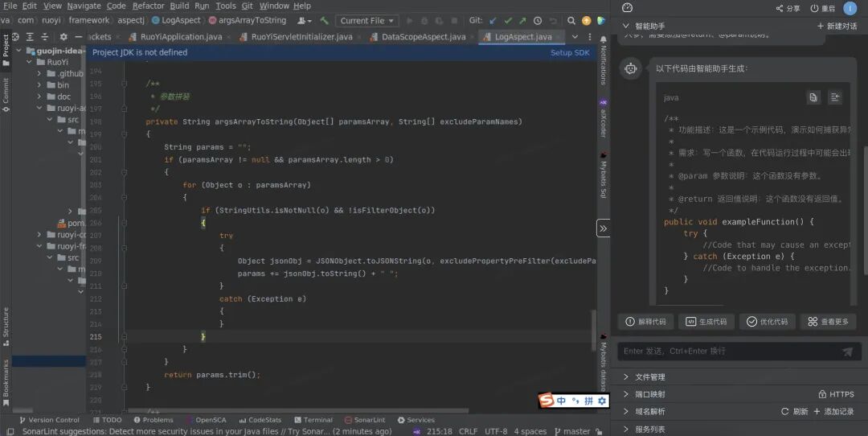Viewport: 868px width, 436px height.
Task: Open project tree settings gear icon
Action: [x=63, y=36]
